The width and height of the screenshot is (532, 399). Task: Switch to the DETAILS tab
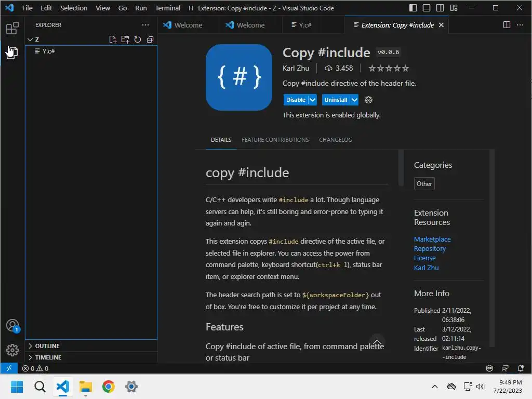[221, 140]
